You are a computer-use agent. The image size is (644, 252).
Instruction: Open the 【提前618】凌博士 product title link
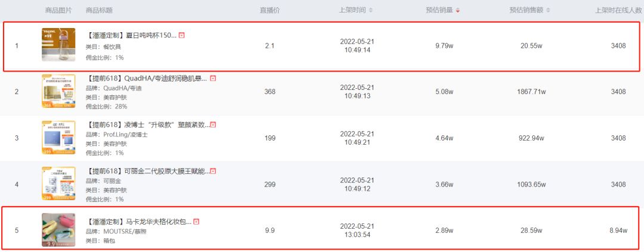point(147,125)
